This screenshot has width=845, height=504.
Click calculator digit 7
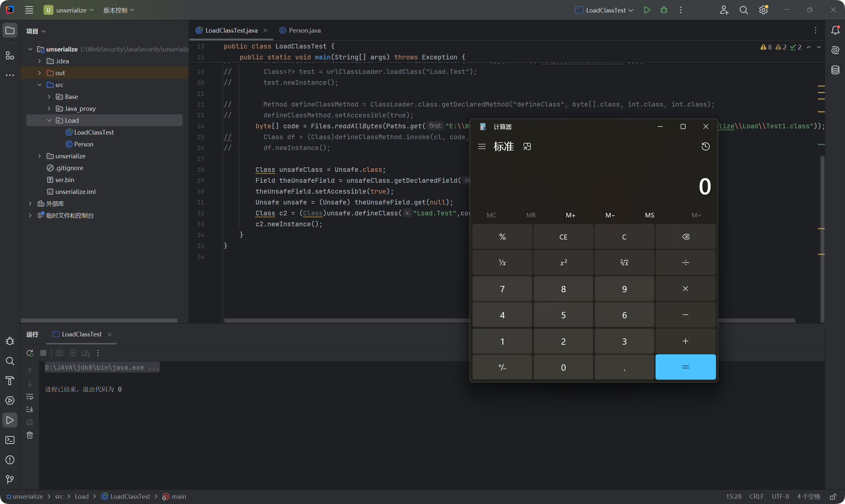tap(502, 289)
